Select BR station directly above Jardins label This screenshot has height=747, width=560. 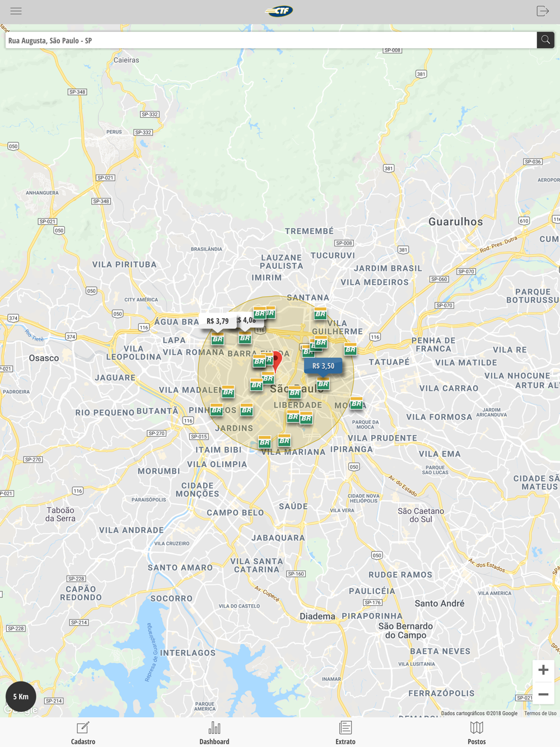246,410
